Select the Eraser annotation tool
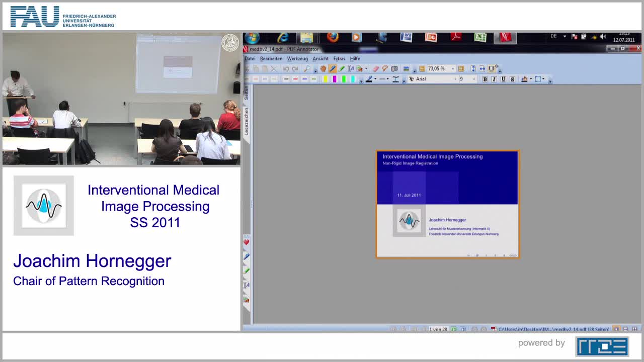The width and height of the screenshot is (644, 362). (376, 68)
